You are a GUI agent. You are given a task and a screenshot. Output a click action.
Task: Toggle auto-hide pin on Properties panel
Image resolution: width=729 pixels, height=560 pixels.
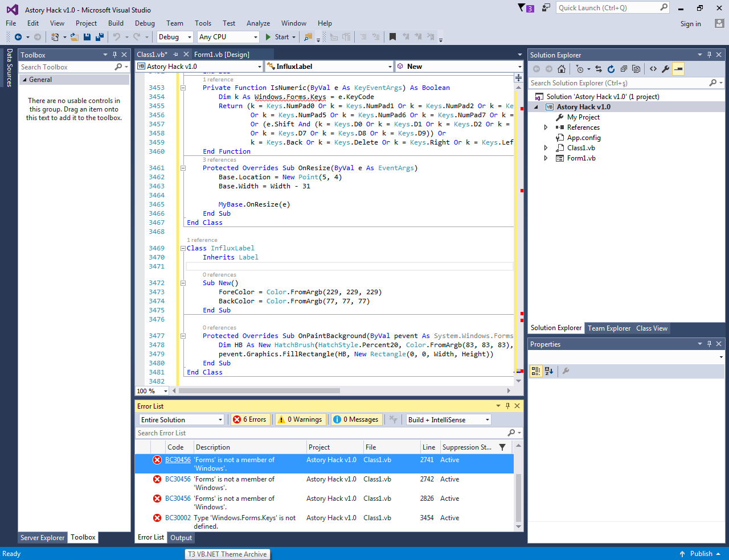[709, 344]
